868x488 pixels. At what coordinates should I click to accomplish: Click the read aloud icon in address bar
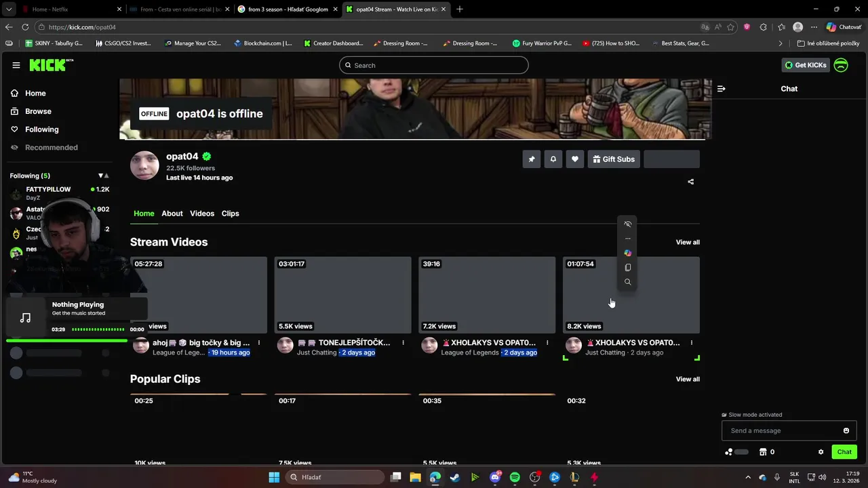(x=718, y=27)
